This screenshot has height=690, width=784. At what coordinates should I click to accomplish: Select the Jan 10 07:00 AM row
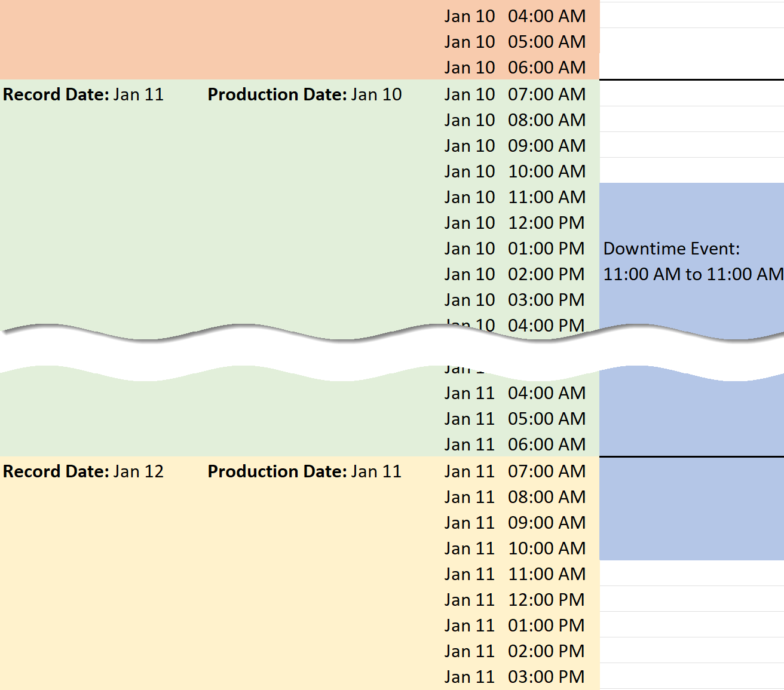pos(514,94)
